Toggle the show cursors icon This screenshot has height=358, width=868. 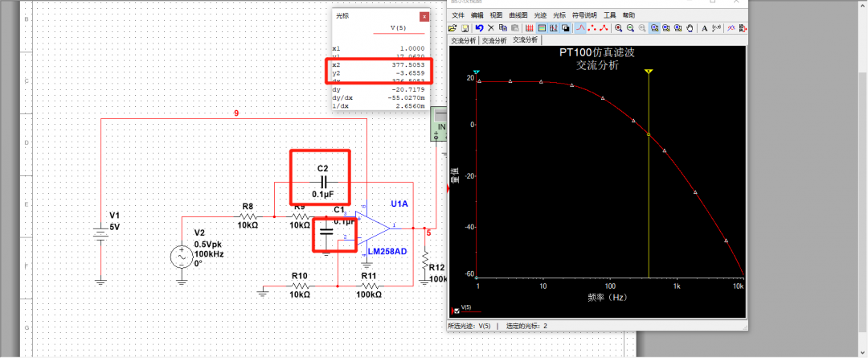[x=554, y=27]
